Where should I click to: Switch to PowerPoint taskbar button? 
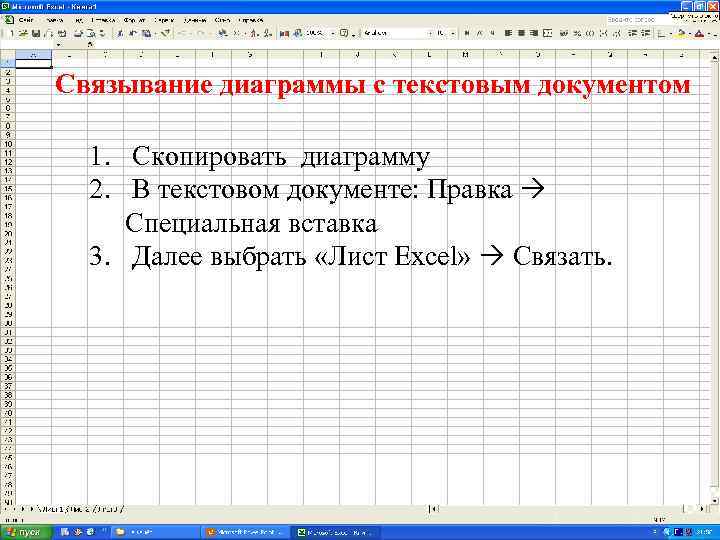tap(247, 532)
